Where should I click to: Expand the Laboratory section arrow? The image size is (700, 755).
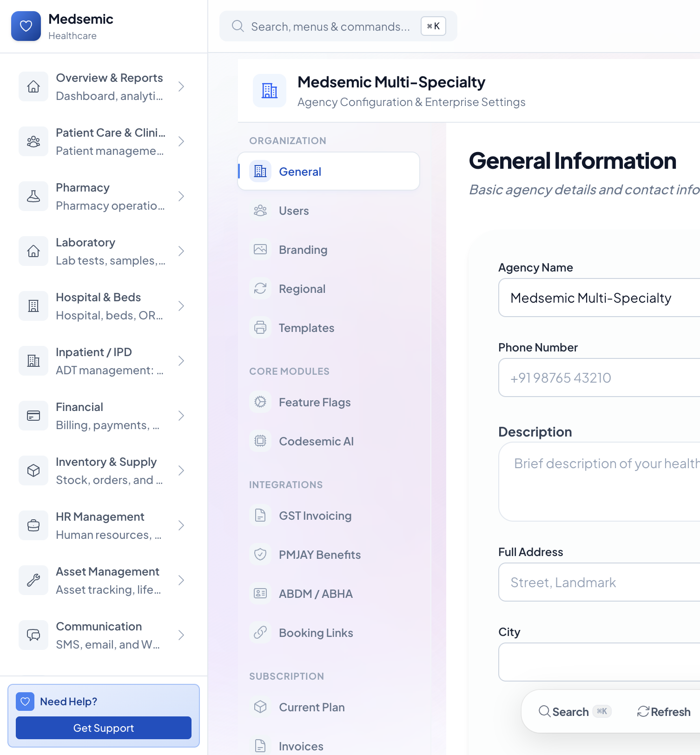181,251
